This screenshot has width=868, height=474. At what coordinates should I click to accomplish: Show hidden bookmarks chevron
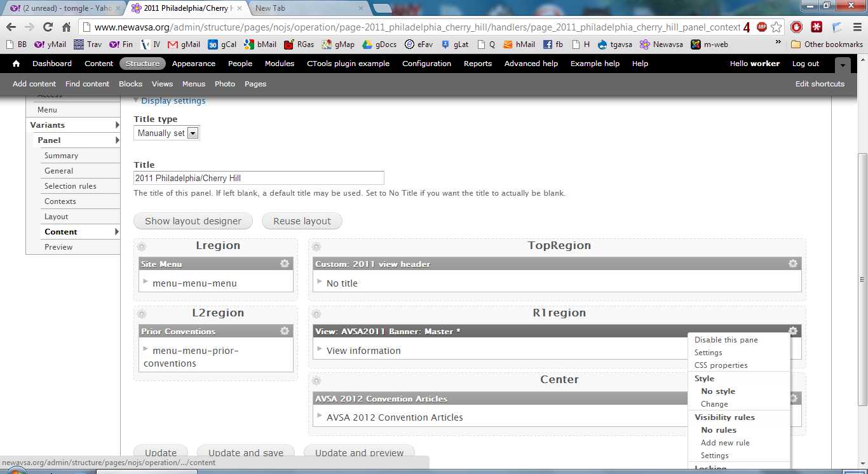[778, 43]
